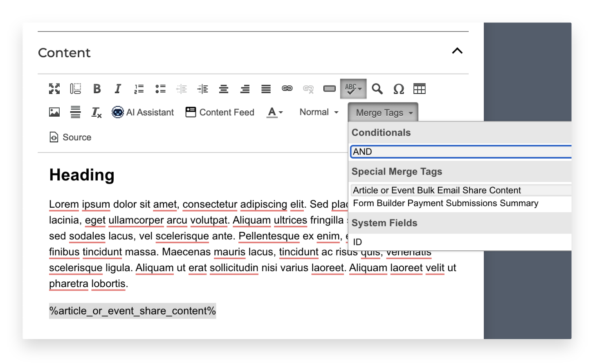The height and width of the screenshot is (364, 593).
Task: Insert a special character
Action: coord(398,88)
